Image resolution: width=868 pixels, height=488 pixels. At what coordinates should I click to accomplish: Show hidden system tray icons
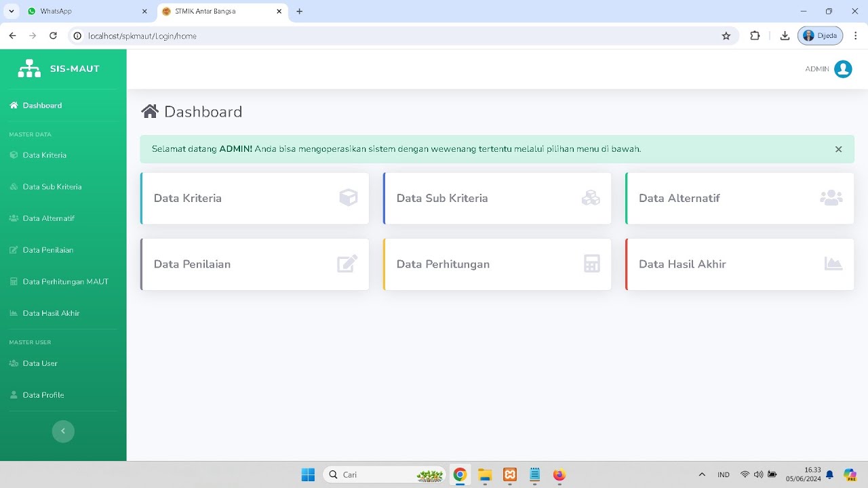click(x=702, y=474)
